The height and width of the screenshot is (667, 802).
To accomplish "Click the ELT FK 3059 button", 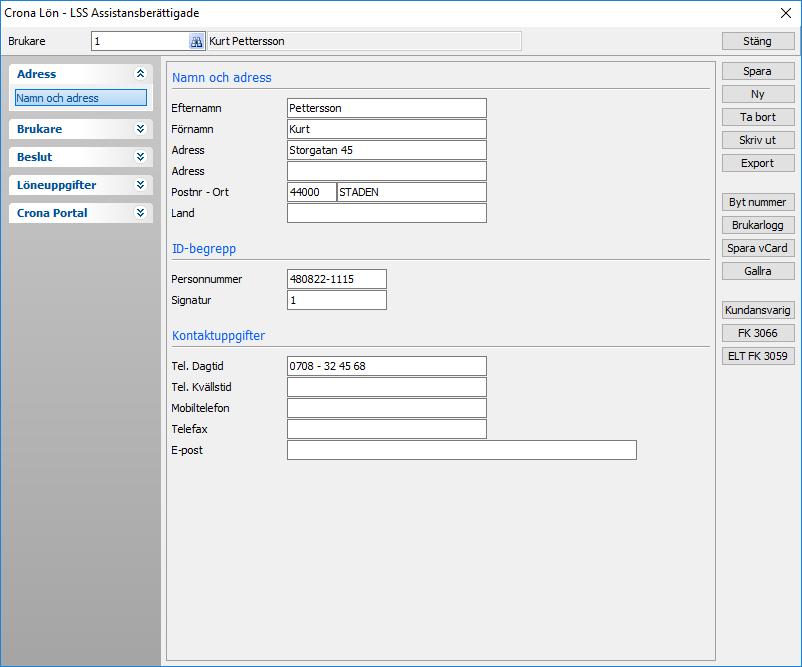I will (758, 356).
